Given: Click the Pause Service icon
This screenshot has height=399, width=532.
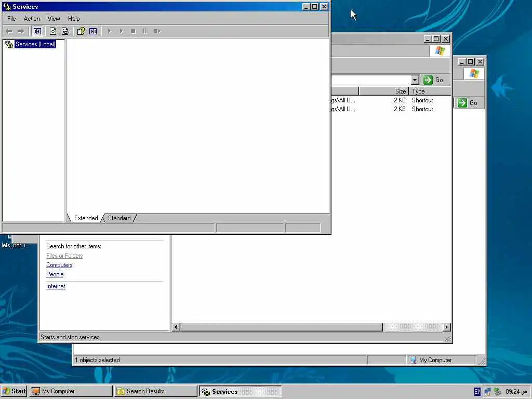Looking at the screenshot, I should [145, 31].
